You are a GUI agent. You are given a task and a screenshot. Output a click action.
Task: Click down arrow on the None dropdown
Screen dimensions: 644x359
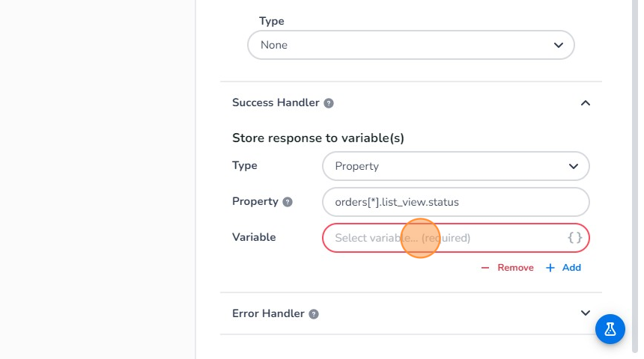click(x=558, y=45)
